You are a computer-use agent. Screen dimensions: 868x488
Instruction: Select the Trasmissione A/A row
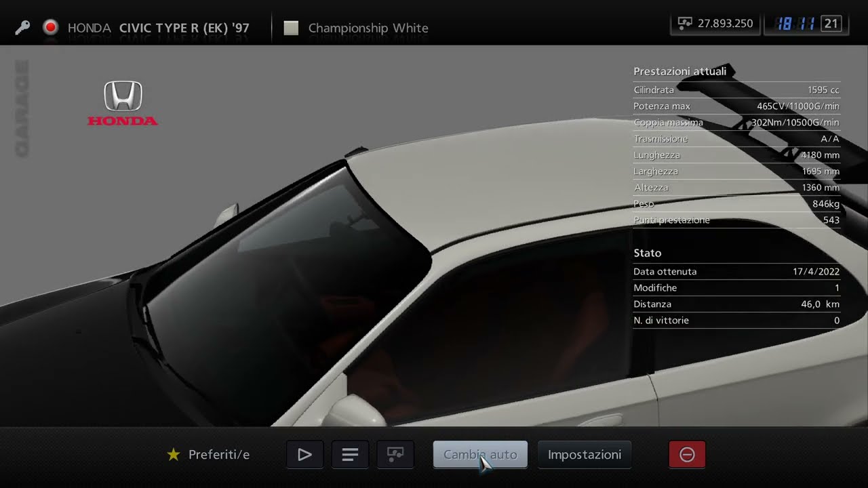(736, 138)
